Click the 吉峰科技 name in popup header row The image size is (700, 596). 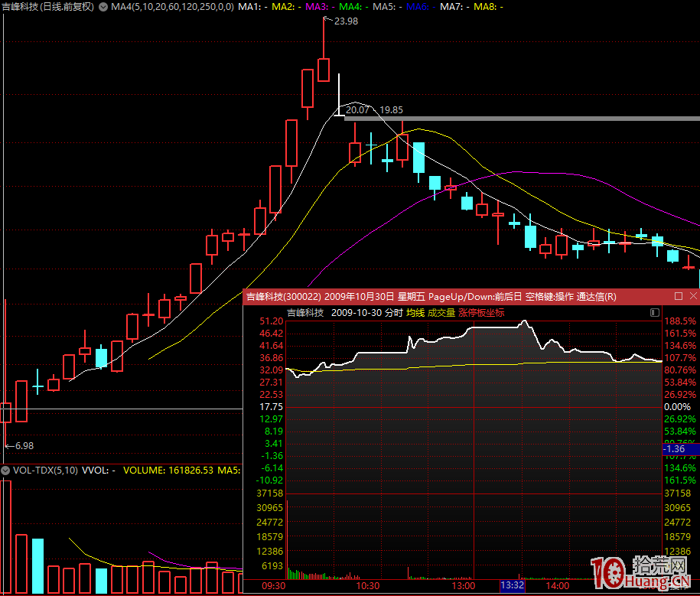tap(305, 312)
